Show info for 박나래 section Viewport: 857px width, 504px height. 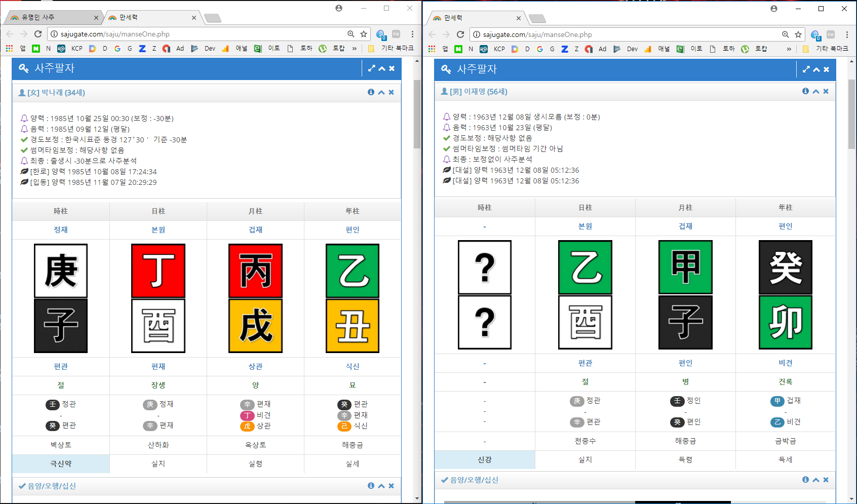tap(371, 92)
